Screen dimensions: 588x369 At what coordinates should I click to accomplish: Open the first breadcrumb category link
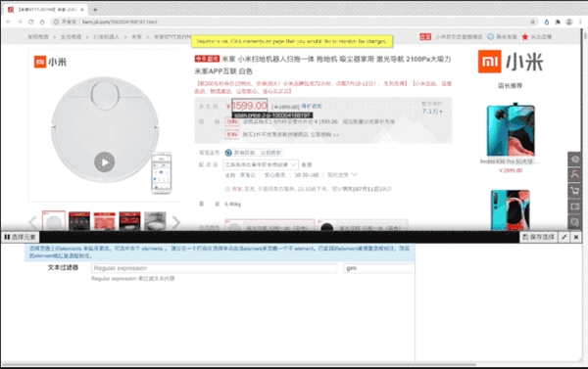point(38,37)
